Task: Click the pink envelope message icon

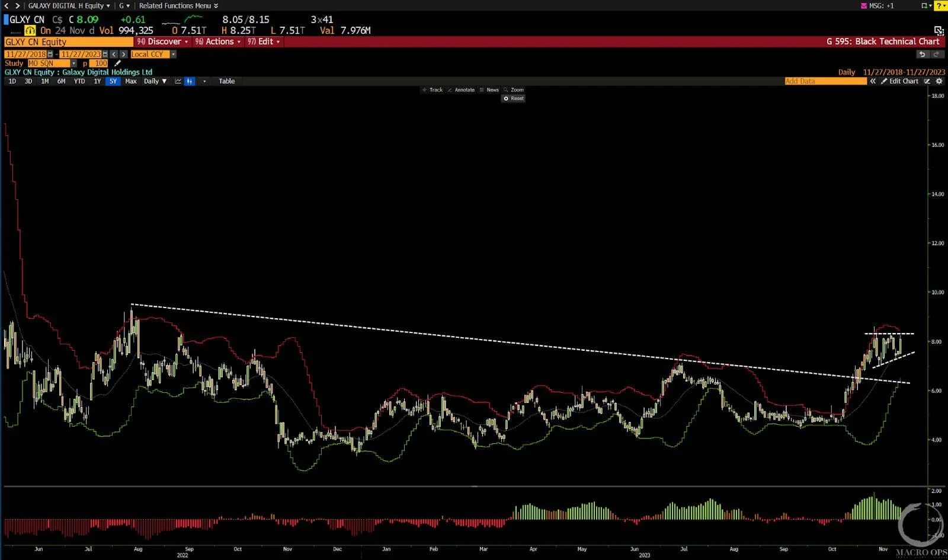Action: point(864,5)
